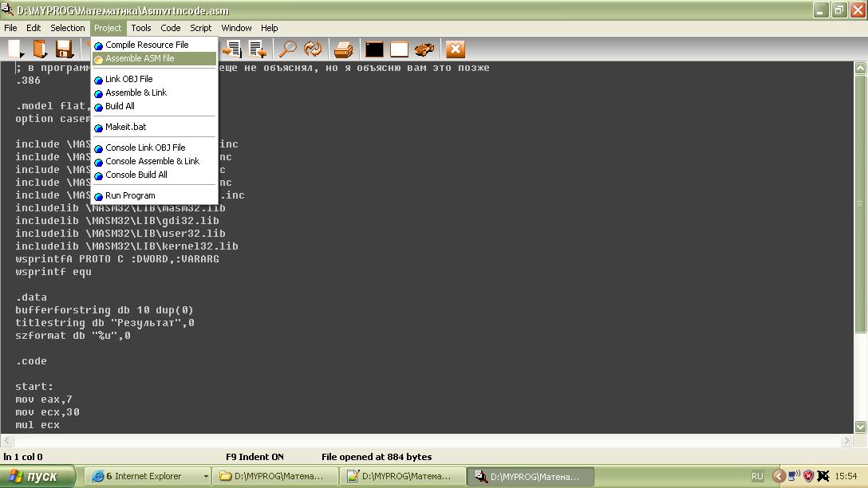Open the Selection menu
Screen dimensions: 868x488
click(68, 28)
